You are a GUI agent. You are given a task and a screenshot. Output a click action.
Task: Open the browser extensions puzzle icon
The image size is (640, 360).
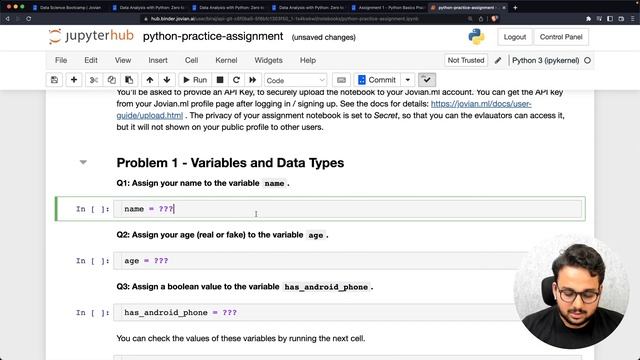tap(588, 19)
